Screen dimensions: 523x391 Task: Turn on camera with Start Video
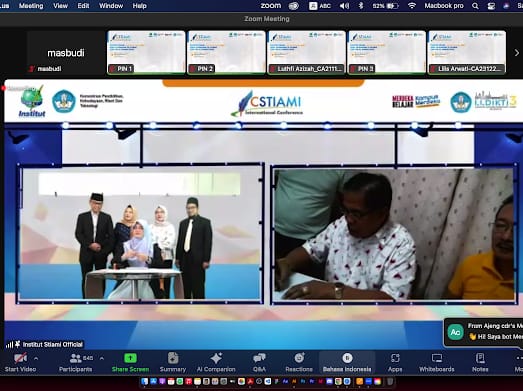click(x=20, y=363)
